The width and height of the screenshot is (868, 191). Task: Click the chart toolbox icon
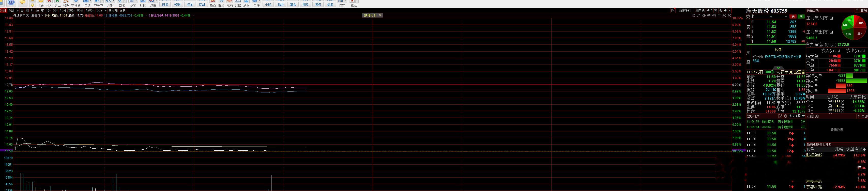[709, 15]
